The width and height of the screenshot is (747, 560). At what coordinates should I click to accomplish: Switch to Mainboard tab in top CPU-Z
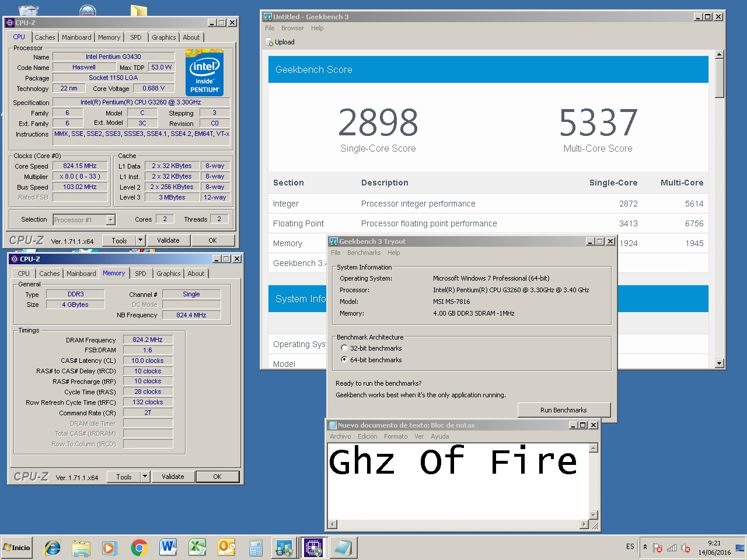pyautogui.click(x=76, y=37)
